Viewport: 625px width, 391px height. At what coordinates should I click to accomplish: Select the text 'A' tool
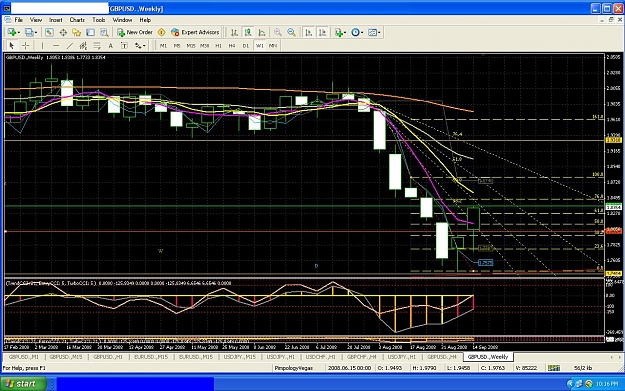point(110,46)
